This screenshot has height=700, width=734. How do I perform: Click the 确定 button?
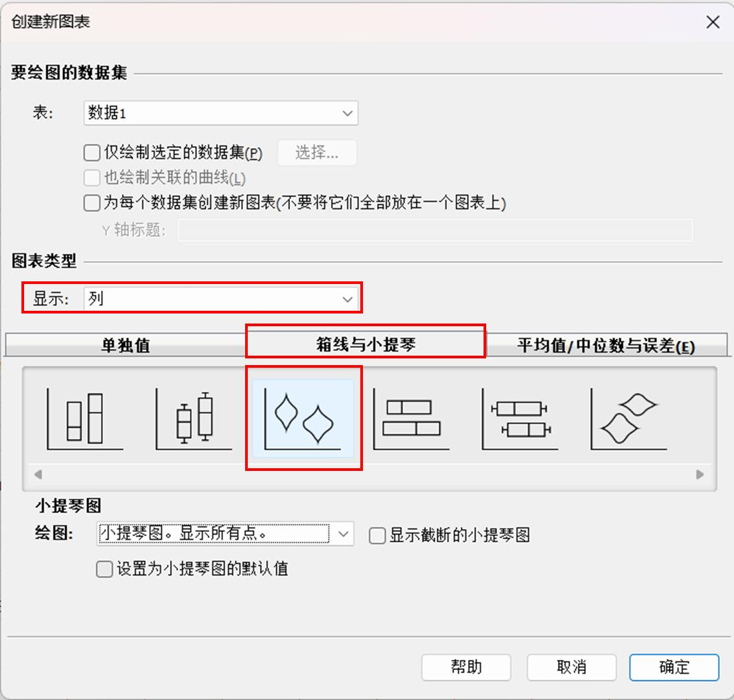[x=674, y=667]
